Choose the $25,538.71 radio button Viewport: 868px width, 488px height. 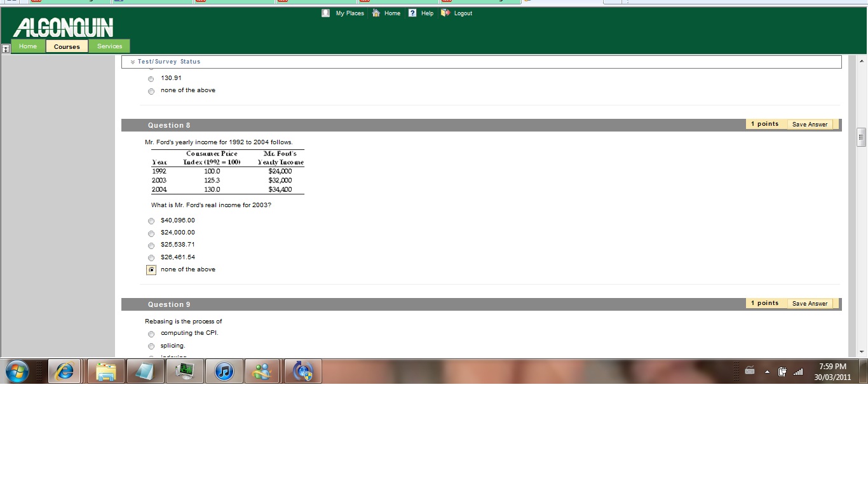pos(151,245)
